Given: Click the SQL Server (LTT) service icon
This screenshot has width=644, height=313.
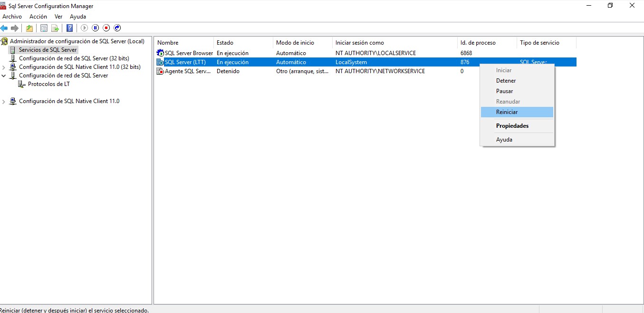Looking at the screenshot, I should [160, 62].
